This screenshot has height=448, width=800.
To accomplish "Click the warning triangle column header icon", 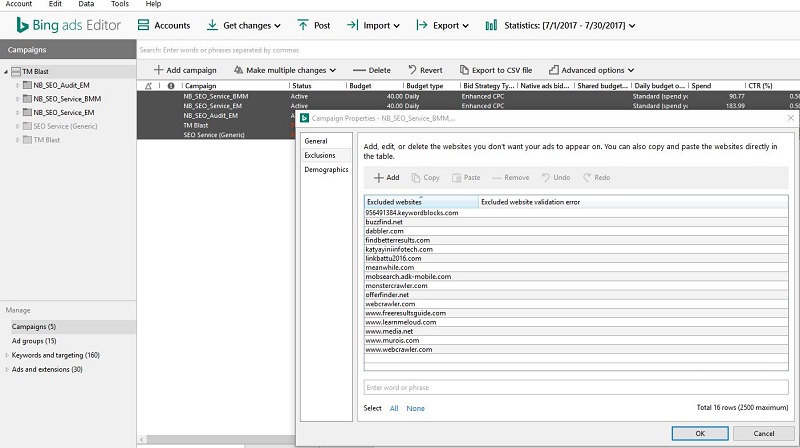I will [x=148, y=86].
